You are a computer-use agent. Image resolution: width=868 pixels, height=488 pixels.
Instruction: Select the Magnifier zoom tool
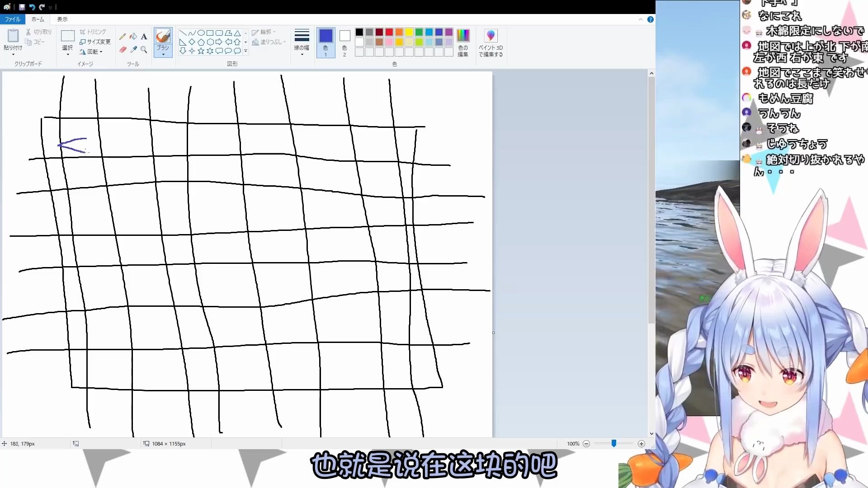[x=144, y=50]
